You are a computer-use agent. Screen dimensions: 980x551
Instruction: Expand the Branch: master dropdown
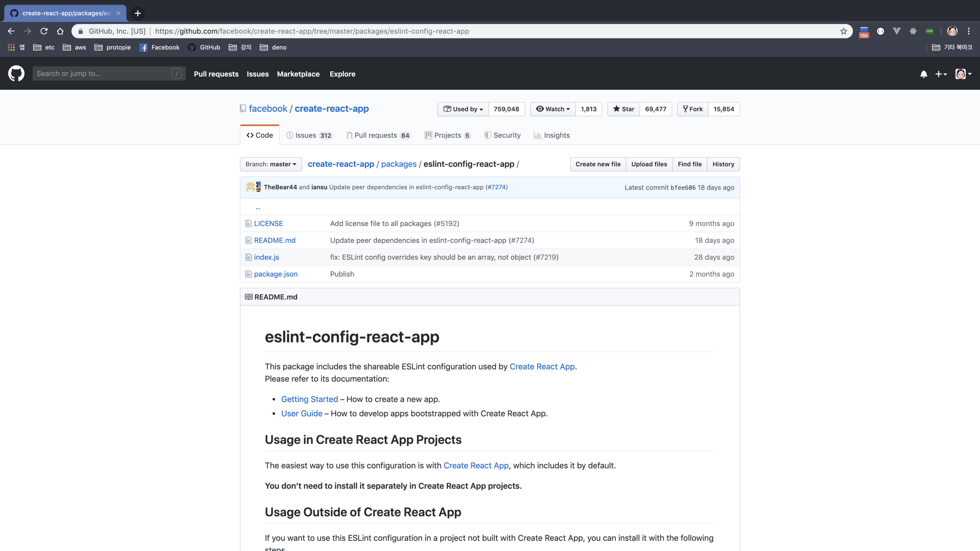[271, 164]
